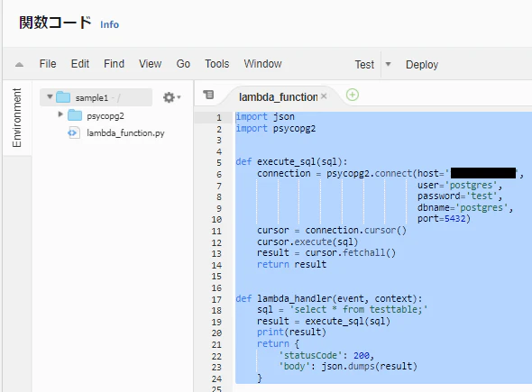Click 'result = cursor.fetchall()' line
This screenshot has width=532, height=392.
(x=326, y=252)
